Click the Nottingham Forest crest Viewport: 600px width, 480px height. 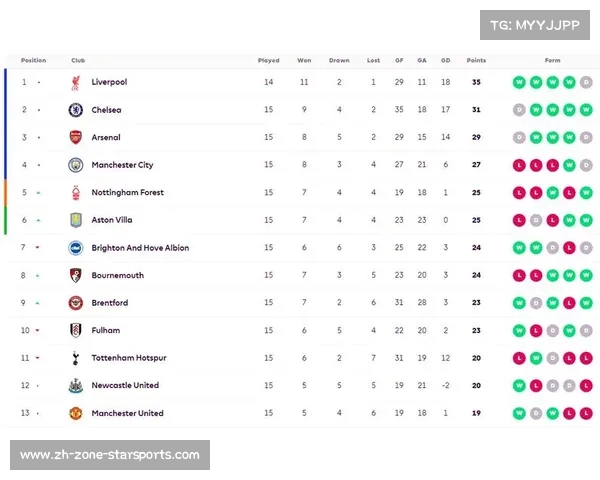click(x=76, y=193)
